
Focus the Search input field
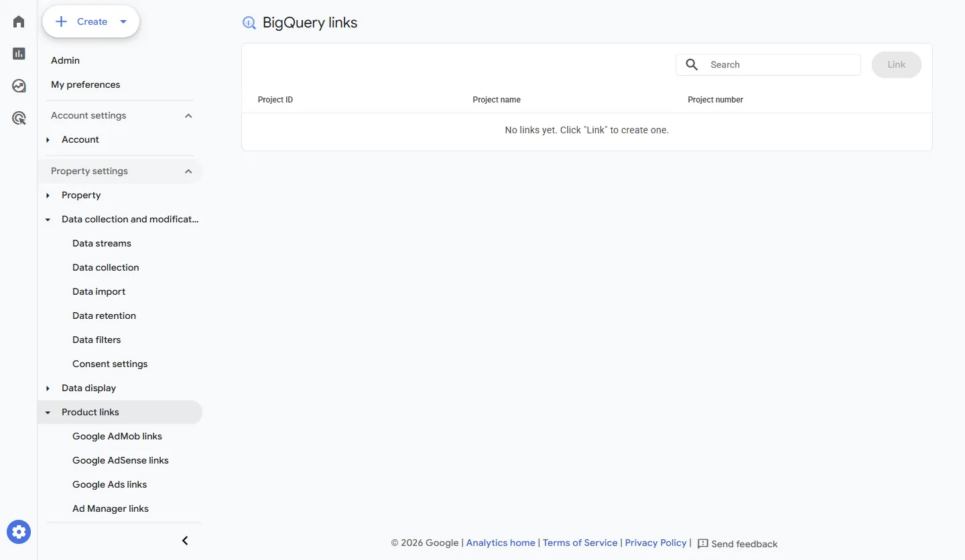[768, 65]
